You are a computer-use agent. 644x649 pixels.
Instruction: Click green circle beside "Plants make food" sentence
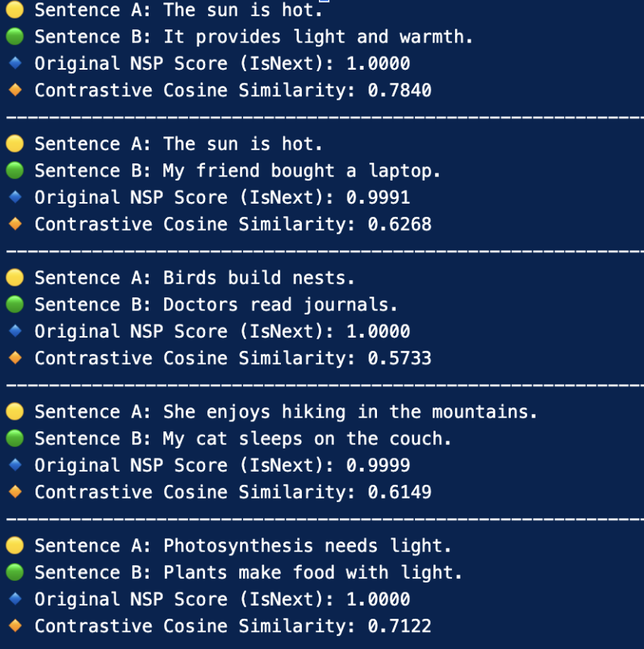(x=15, y=572)
